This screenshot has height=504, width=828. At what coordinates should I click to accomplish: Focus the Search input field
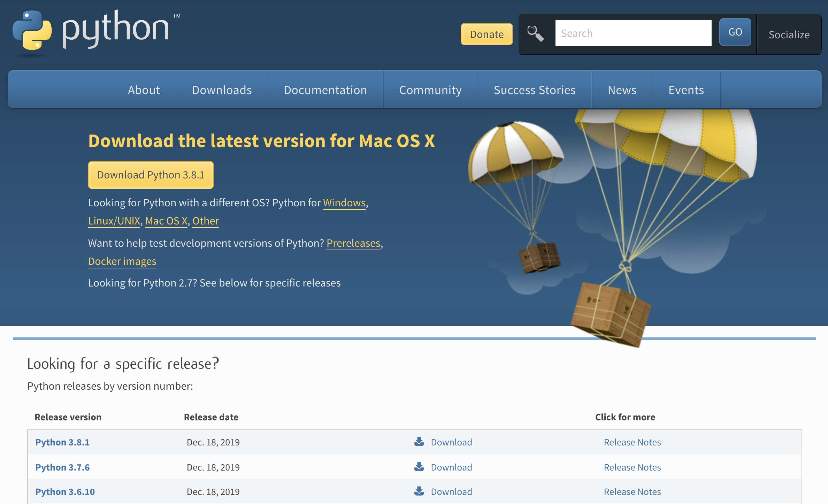[x=633, y=33]
